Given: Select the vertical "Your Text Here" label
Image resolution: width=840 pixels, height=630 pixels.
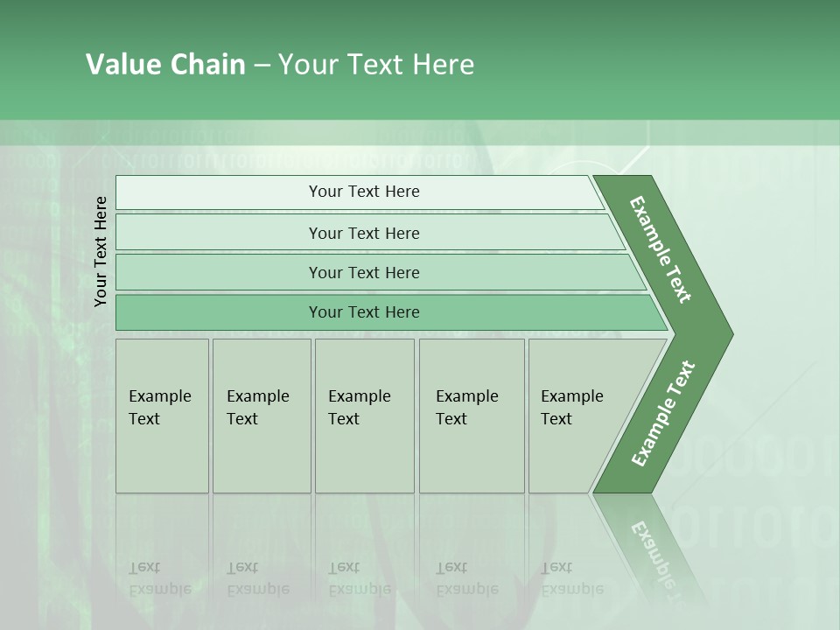Looking at the screenshot, I should point(101,251).
